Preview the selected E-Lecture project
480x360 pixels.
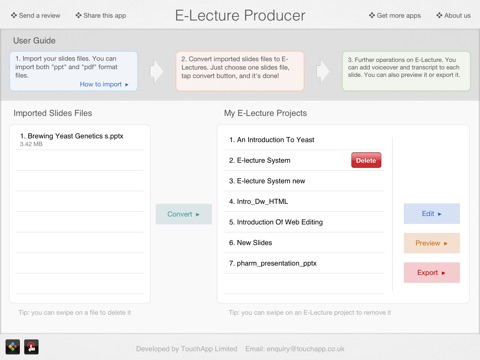432,243
